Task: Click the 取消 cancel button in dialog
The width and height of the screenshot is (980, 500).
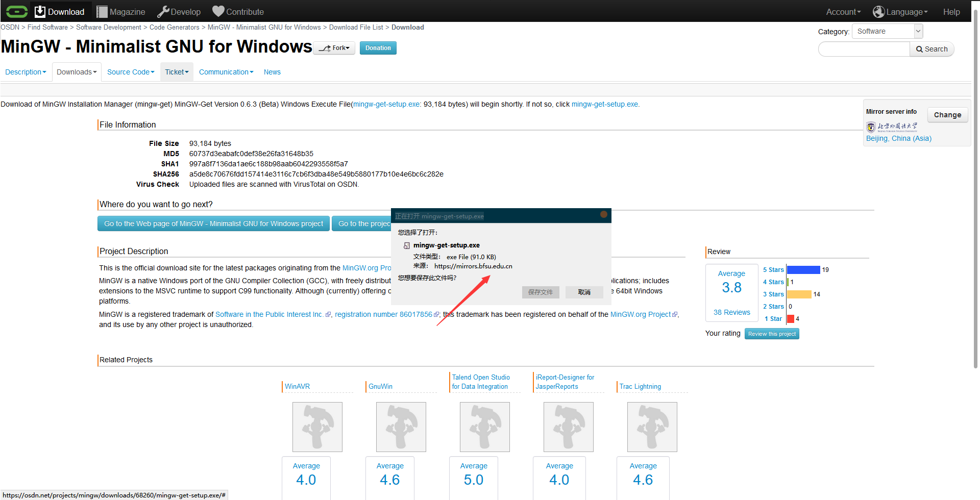Action: pos(584,292)
